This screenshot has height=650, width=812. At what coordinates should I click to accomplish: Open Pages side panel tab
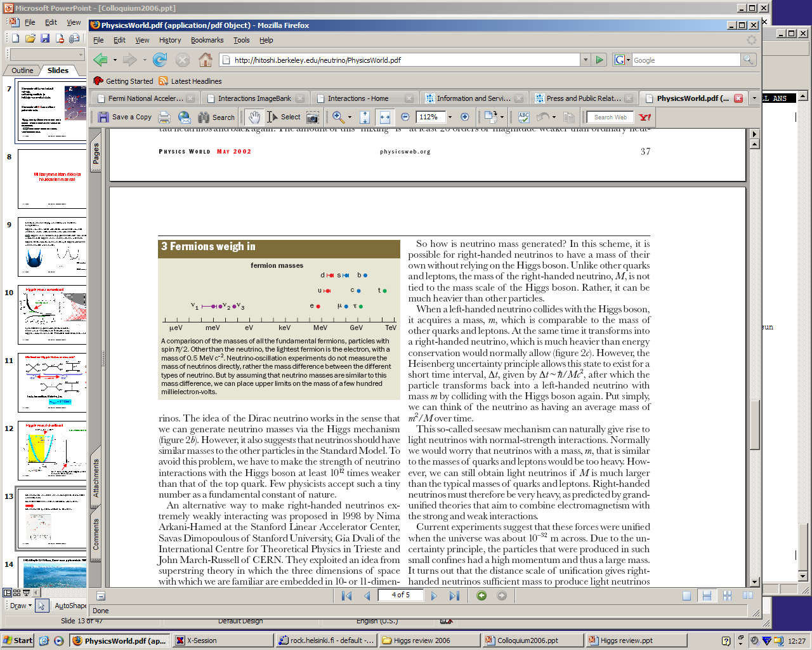[96, 153]
